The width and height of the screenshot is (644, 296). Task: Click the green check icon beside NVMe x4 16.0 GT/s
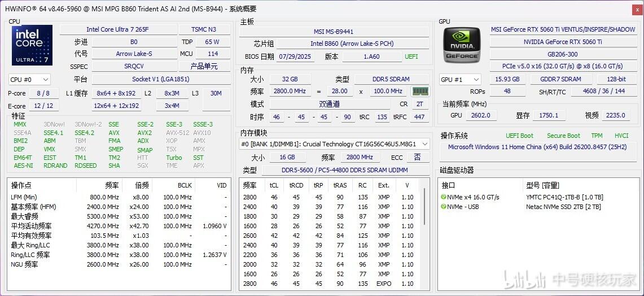coord(444,197)
